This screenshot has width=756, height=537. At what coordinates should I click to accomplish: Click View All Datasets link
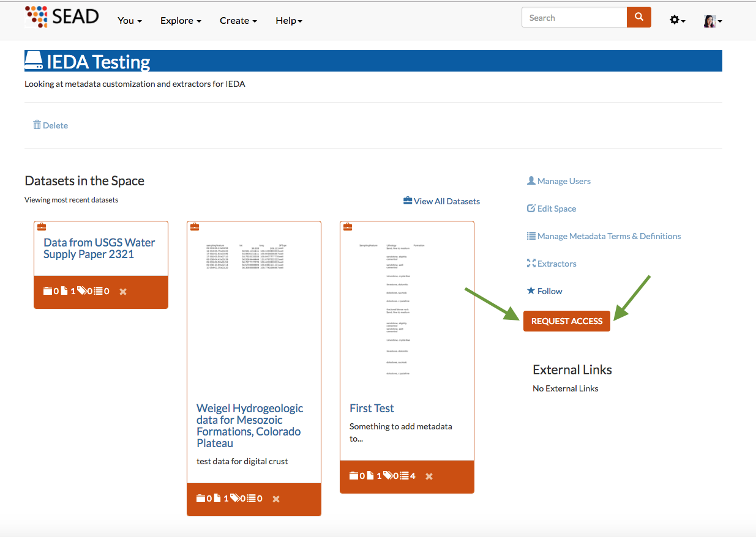pyautogui.click(x=441, y=201)
